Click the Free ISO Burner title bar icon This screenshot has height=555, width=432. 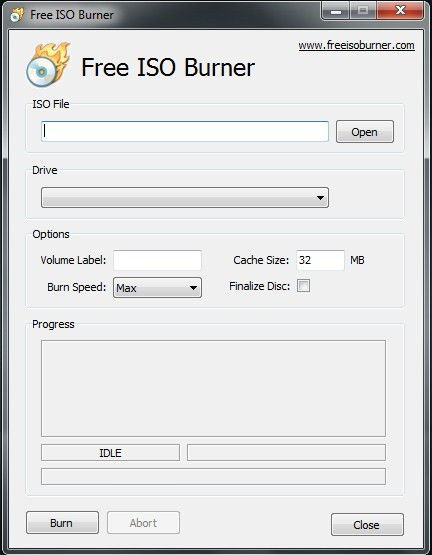click(x=17, y=15)
